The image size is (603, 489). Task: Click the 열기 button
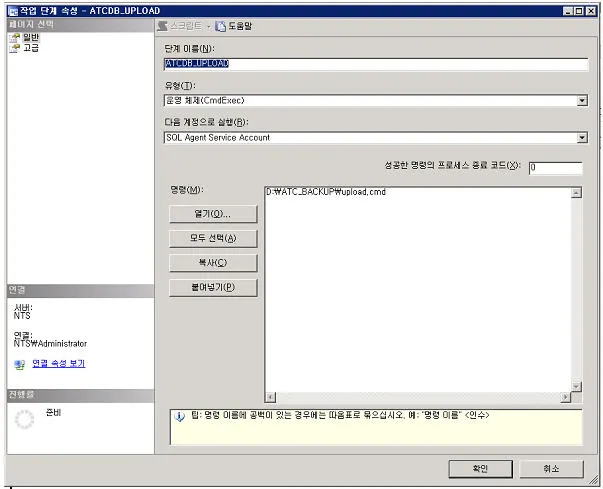pyautogui.click(x=212, y=213)
